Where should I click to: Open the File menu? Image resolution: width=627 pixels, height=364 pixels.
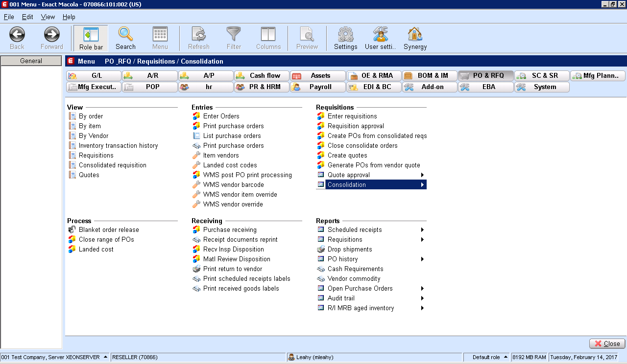click(9, 17)
